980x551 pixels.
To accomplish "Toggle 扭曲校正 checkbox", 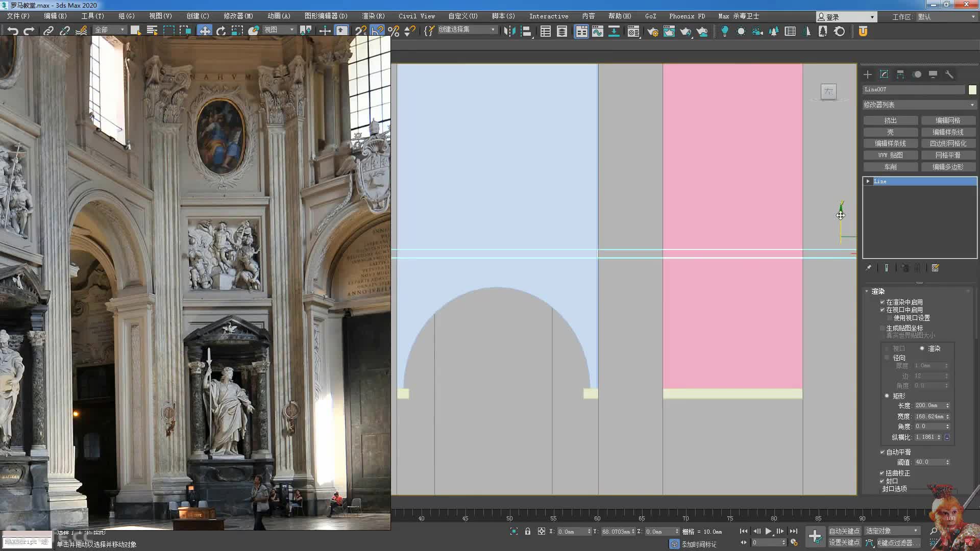I will (x=882, y=473).
